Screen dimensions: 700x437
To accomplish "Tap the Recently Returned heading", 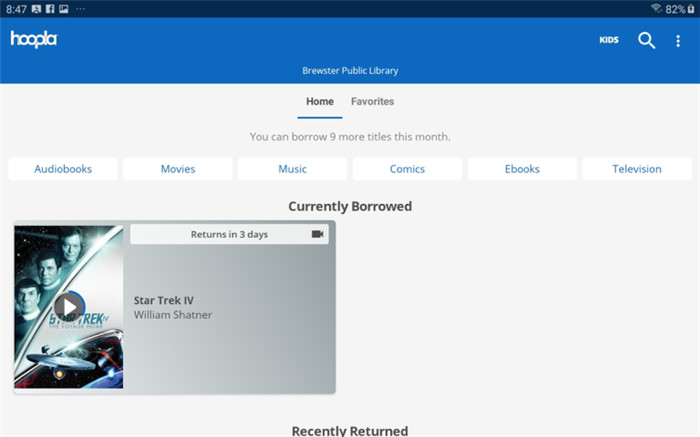I will pos(350,431).
